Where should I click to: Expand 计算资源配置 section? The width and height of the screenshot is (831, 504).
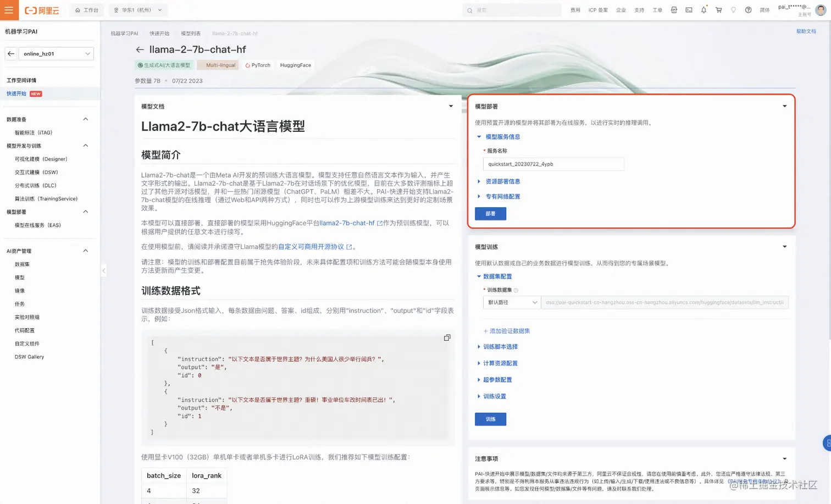click(497, 363)
